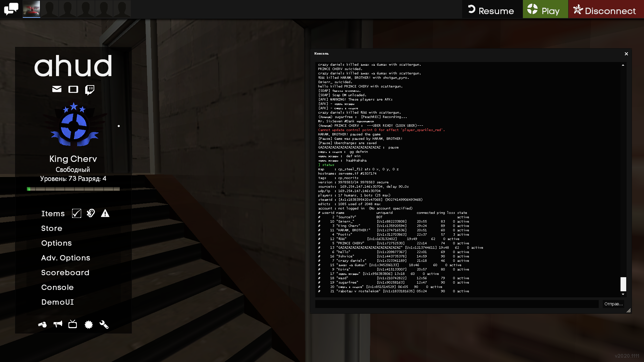Viewport: 644px width, 362px height.
Task: Click the active player avatar thumbnail
Action: coord(31,9)
